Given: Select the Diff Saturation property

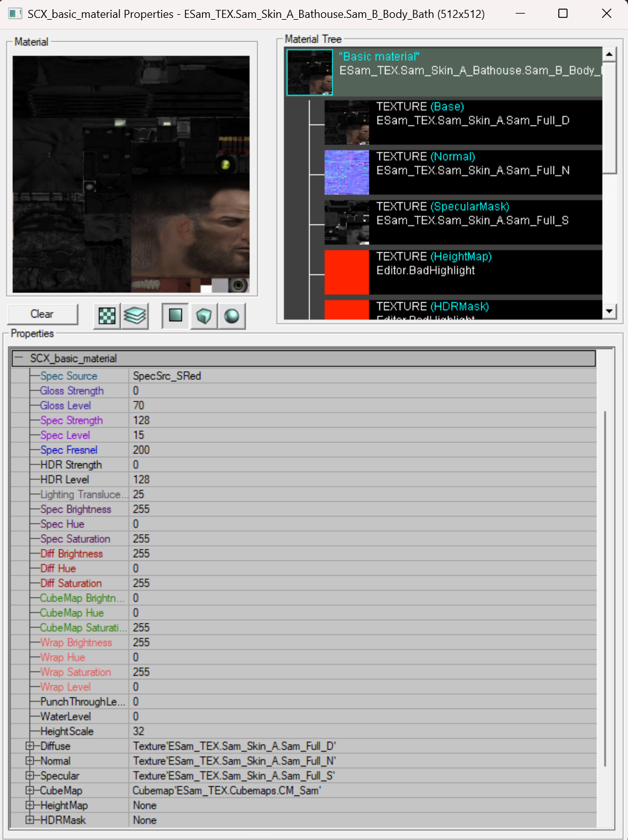Looking at the screenshot, I should 71,583.
